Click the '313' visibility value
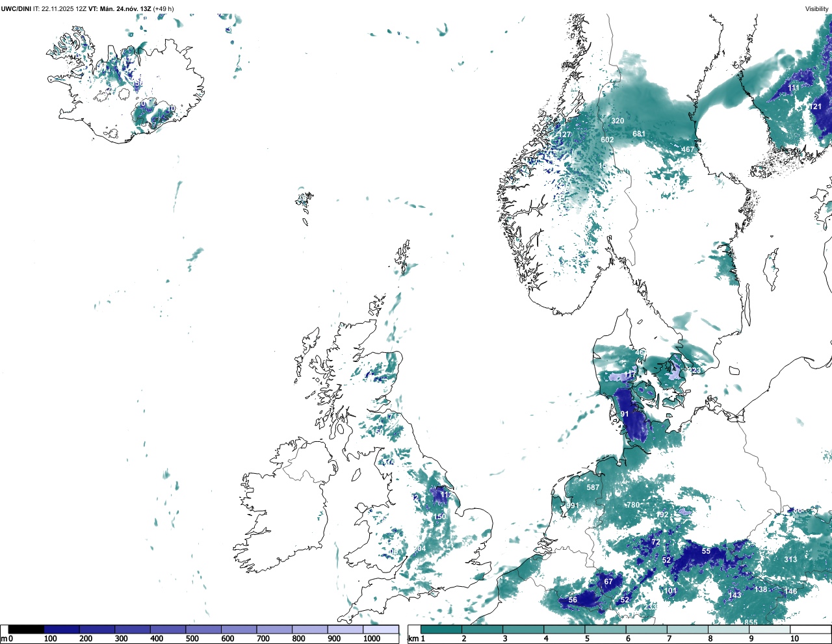The height and width of the screenshot is (644, 832). pos(790,560)
